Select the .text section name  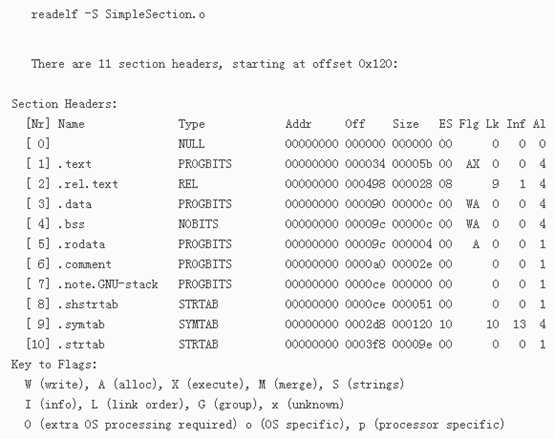tap(75, 164)
